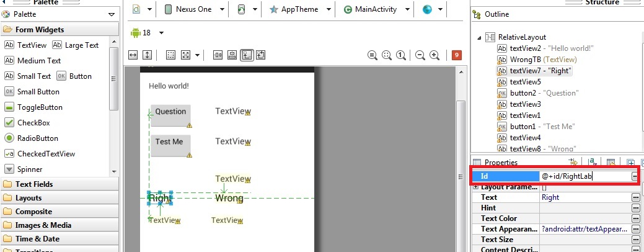The height and width of the screenshot is (252, 644).
Task: Select Spinner widget in palette
Action: [x=24, y=169]
